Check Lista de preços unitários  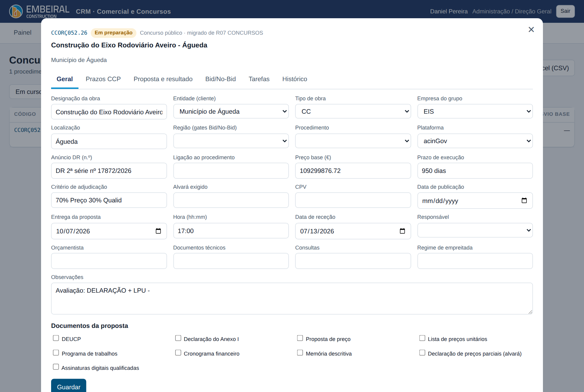tap(422, 338)
